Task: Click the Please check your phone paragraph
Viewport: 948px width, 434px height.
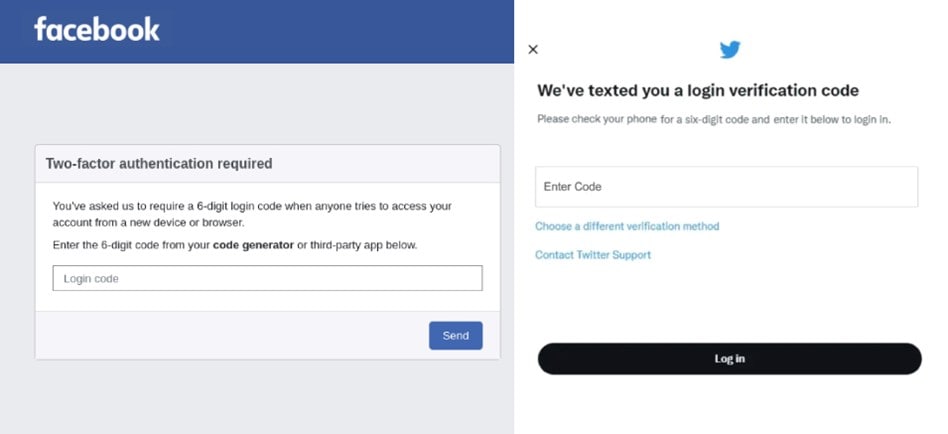Action: pos(714,119)
